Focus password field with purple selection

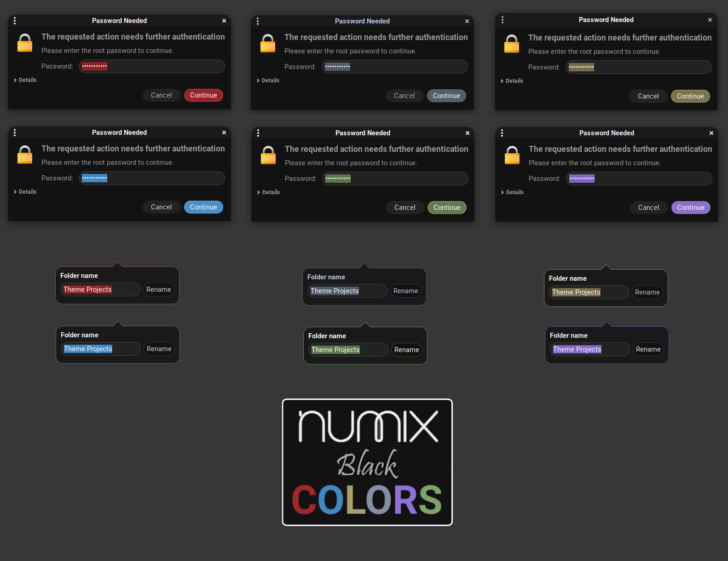[639, 179]
